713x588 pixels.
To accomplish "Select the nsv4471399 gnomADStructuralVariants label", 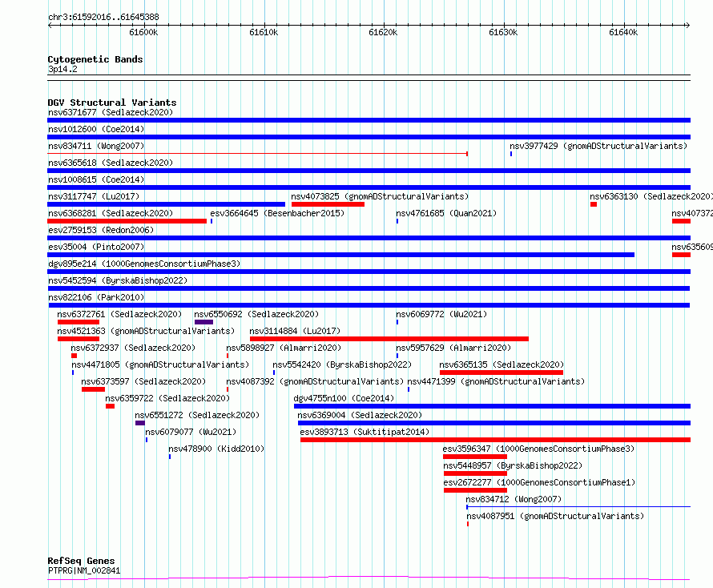I will 496,381.
